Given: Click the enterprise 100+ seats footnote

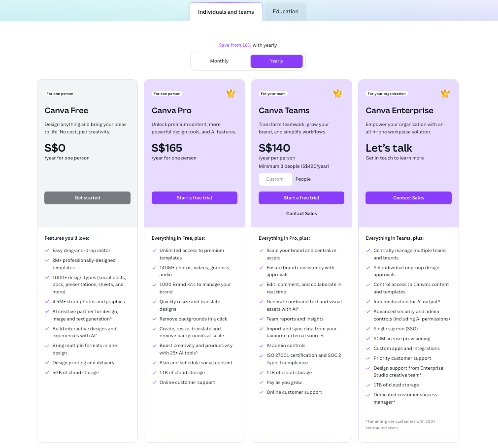Looking at the screenshot, I should (400, 424).
